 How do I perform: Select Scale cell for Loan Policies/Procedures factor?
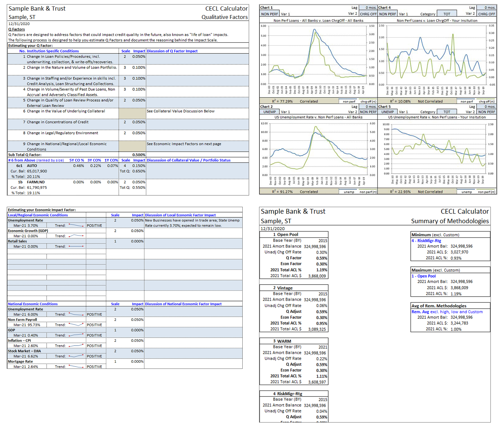(x=125, y=57)
